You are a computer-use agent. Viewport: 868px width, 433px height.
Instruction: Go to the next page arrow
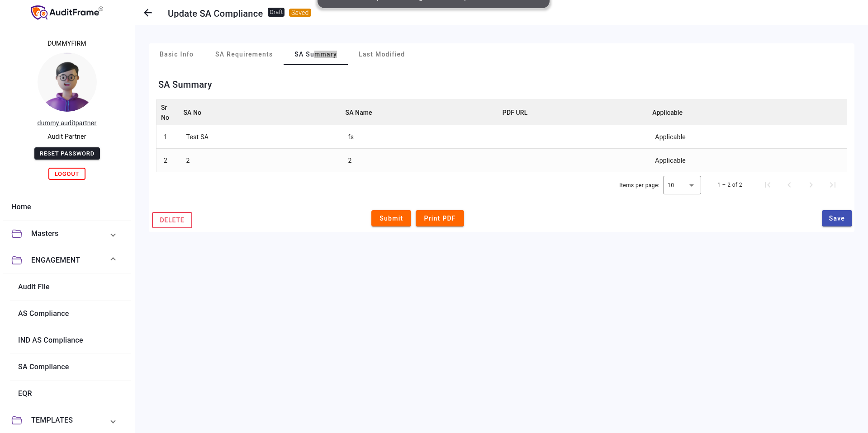(811, 185)
